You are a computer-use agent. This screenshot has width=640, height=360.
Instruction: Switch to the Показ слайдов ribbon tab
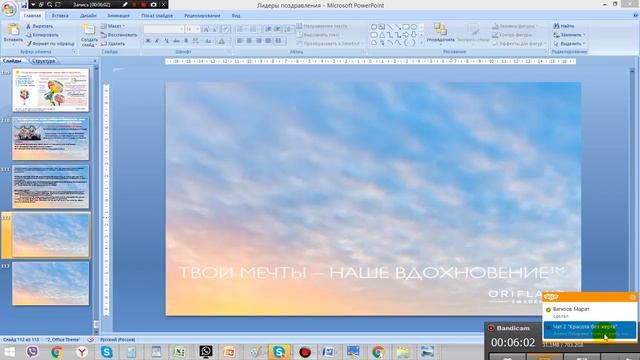(157, 16)
